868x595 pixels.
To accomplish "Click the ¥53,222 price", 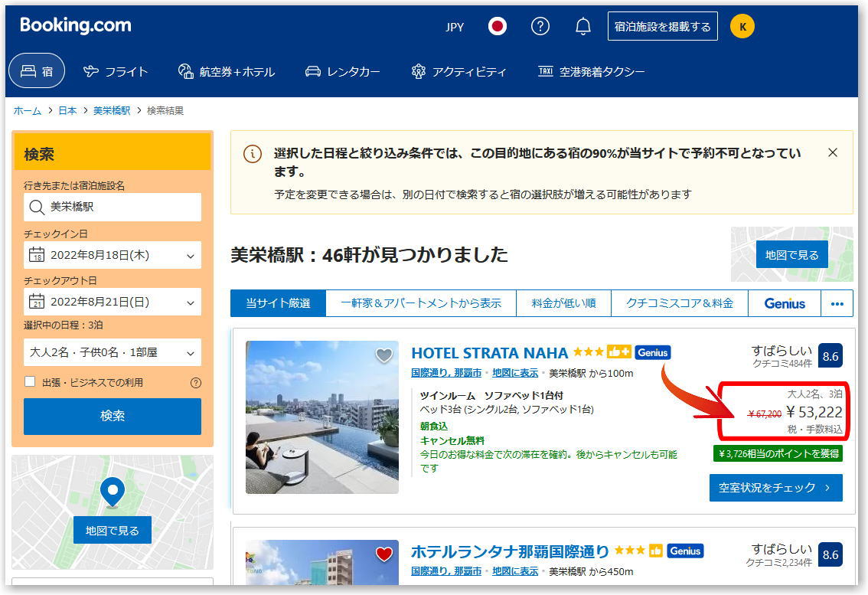I will click(814, 412).
